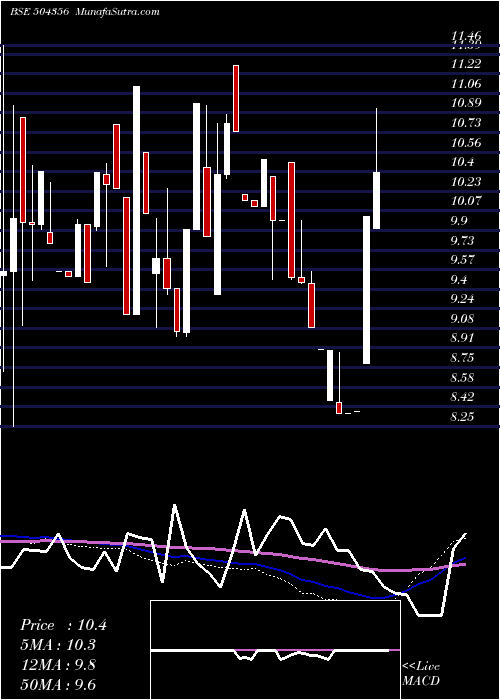This screenshot has height=700, width=500.
Task: Click the 8.75 price axis label
Action: [x=462, y=358]
